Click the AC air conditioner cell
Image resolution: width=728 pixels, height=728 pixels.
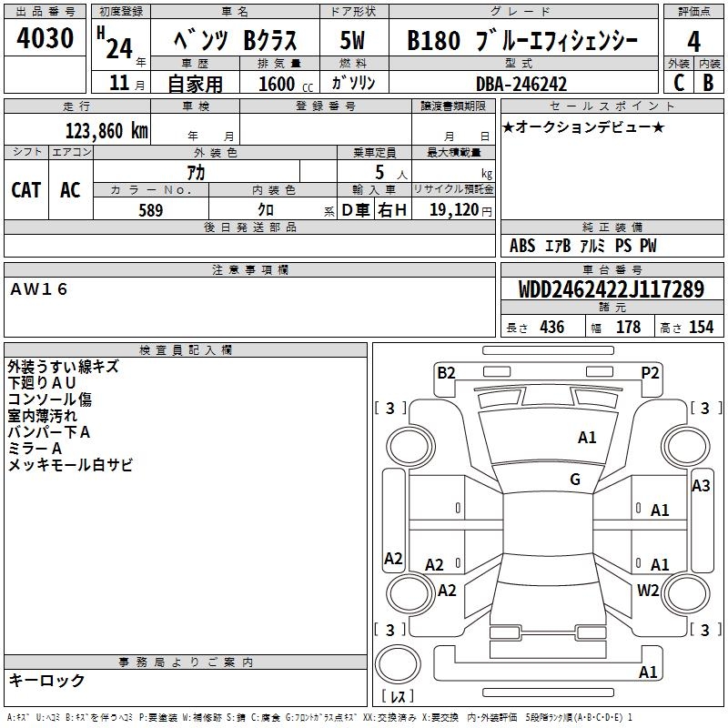70,190
